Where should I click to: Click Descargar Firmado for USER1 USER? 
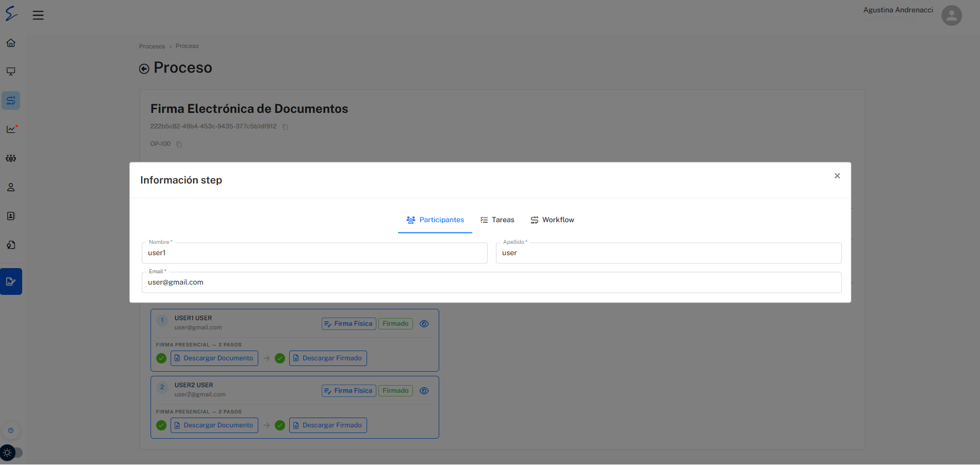[328, 358]
